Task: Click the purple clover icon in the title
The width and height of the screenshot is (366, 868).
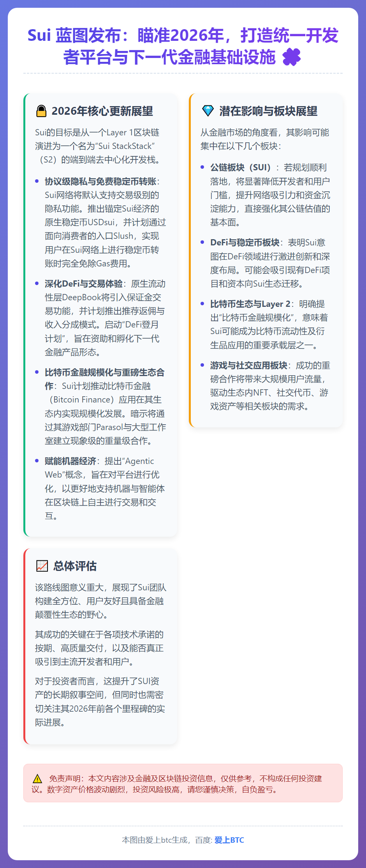Action: click(292, 57)
